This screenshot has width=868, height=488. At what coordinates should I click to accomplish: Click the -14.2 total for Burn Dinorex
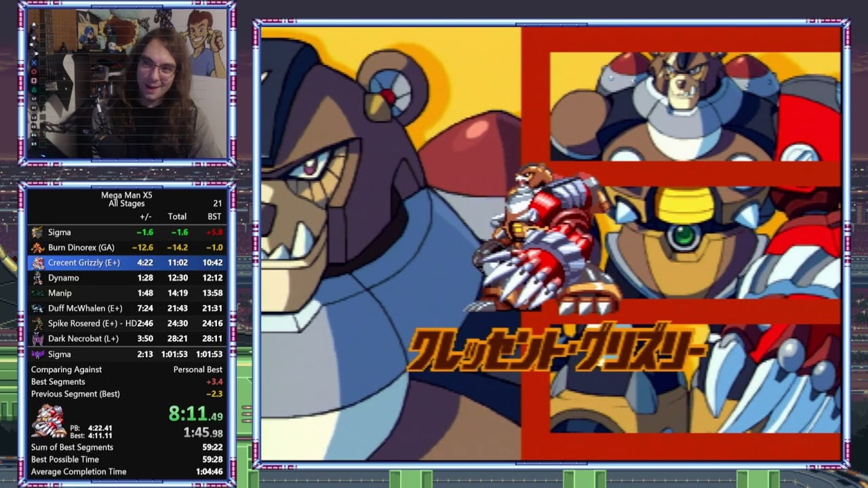[x=178, y=247]
